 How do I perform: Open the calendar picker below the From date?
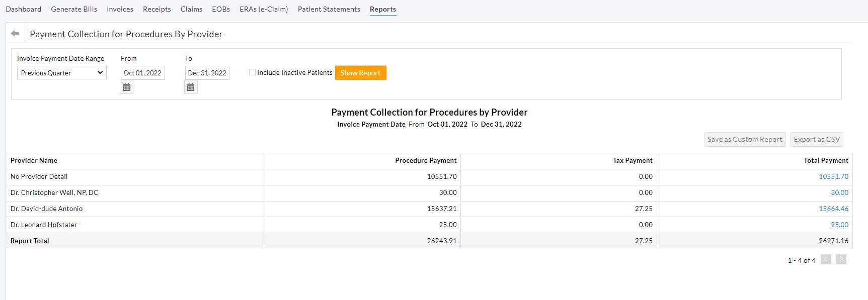pyautogui.click(x=126, y=86)
